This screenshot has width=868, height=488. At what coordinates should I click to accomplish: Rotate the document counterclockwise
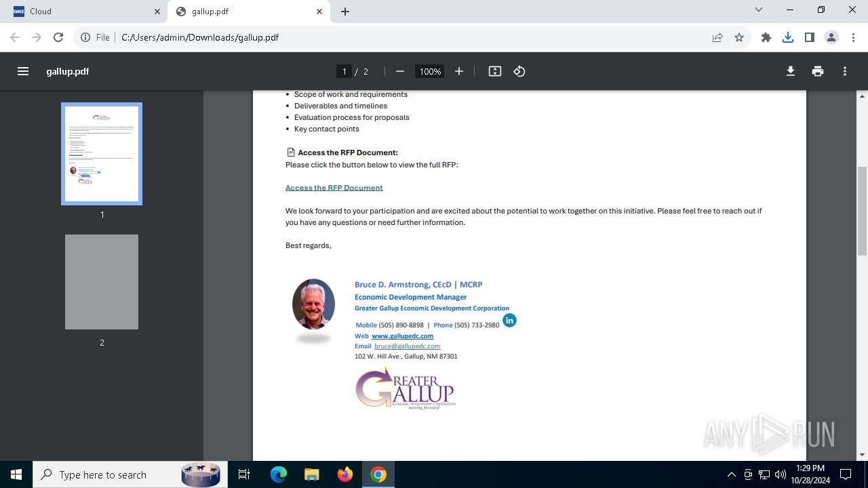pyautogui.click(x=519, y=71)
